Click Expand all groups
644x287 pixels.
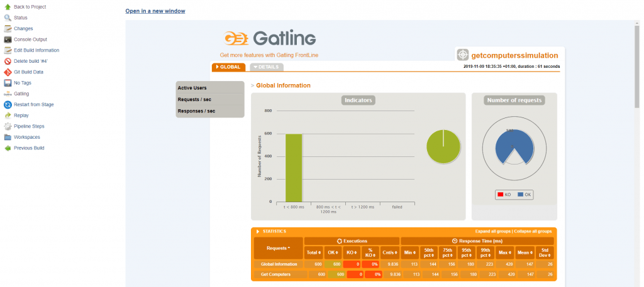(x=492, y=232)
